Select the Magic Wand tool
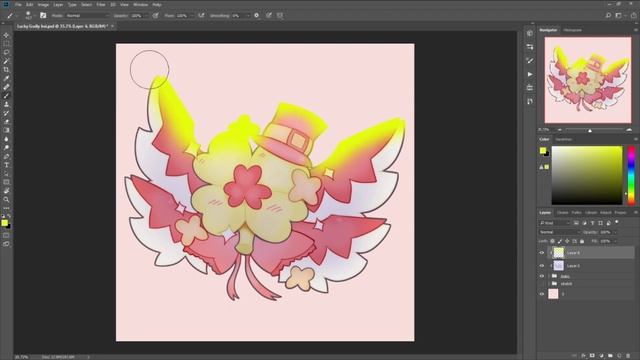Image resolution: width=640 pixels, height=360 pixels. [6, 61]
